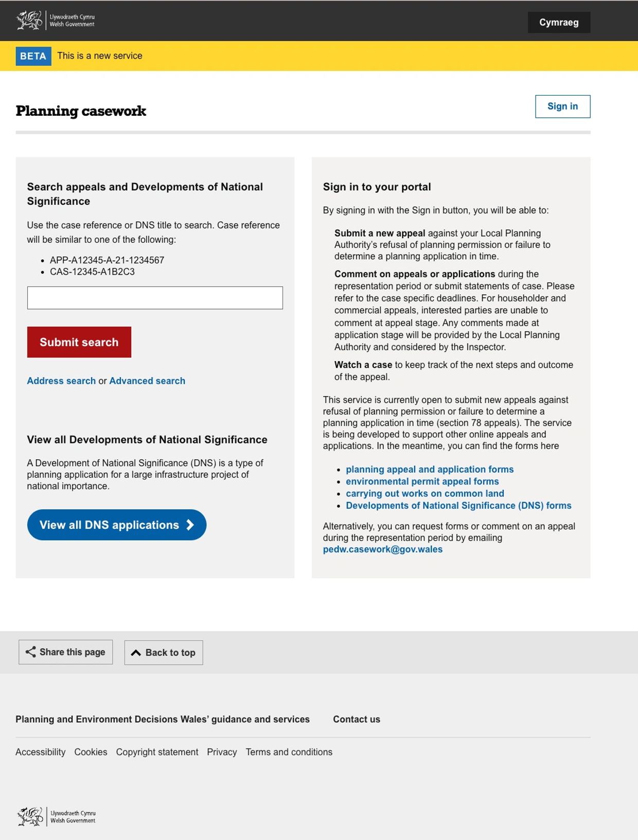Open the Sign in button

tap(562, 106)
